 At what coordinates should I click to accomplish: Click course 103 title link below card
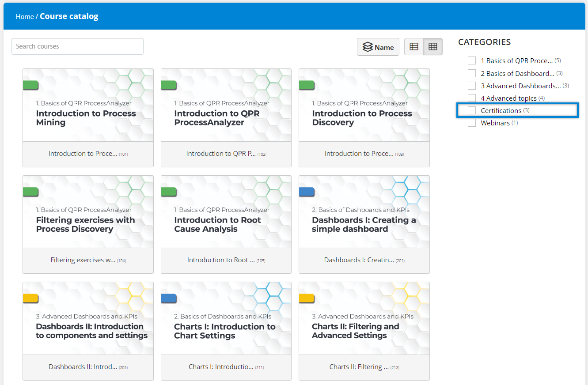pos(364,154)
